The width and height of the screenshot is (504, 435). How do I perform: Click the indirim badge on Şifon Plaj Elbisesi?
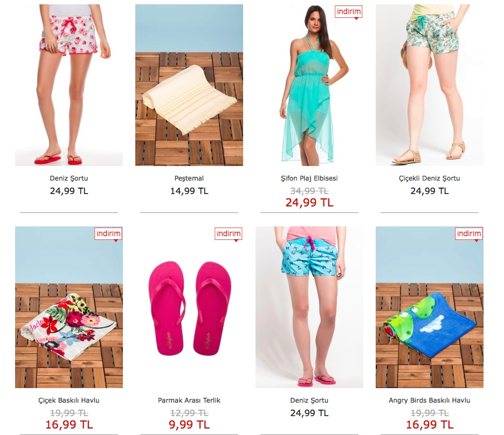point(349,12)
